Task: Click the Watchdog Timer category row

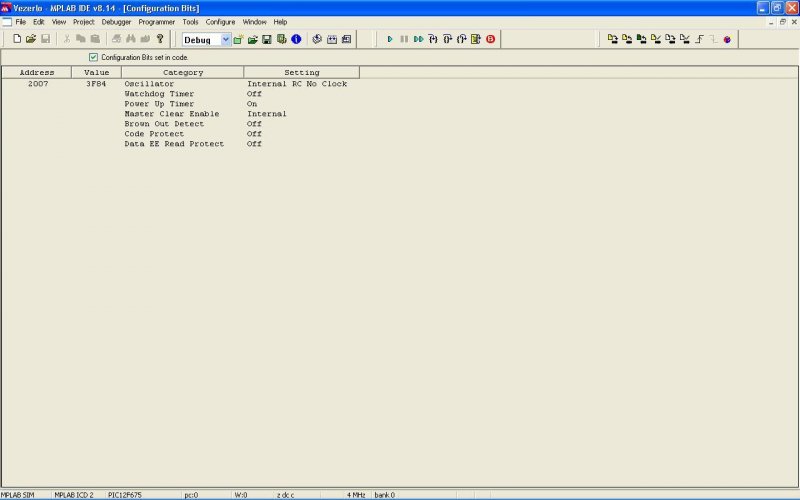Action: (x=159, y=94)
